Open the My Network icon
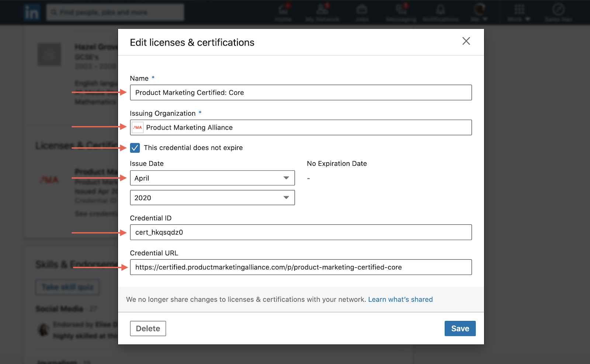The height and width of the screenshot is (364, 590). (x=322, y=10)
